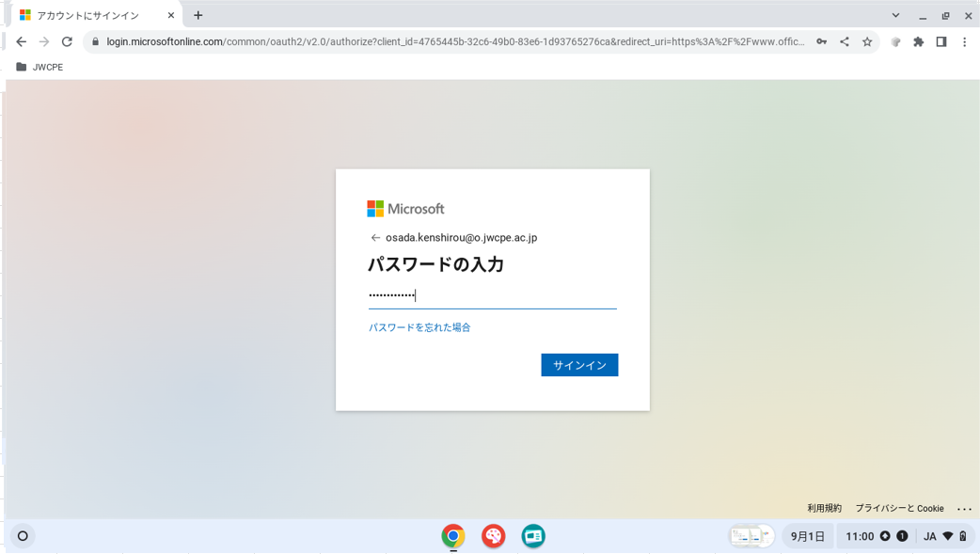This screenshot has width=980, height=554.
Task: Click the Microsoft logo
Action: point(405,209)
